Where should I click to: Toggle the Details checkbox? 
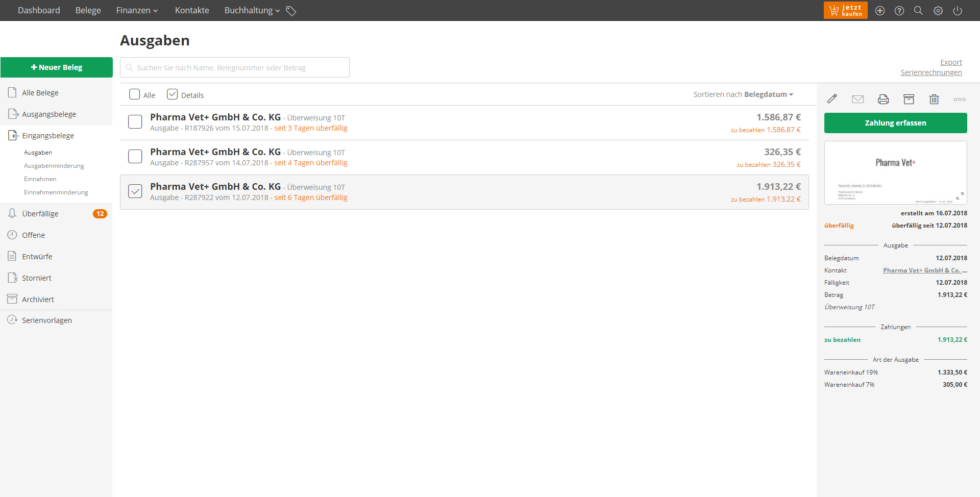pyautogui.click(x=173, y=94)
